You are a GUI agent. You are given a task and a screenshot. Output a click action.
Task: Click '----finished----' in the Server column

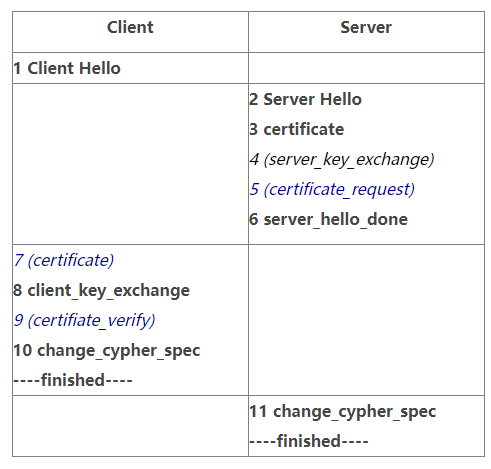point(309,441)
